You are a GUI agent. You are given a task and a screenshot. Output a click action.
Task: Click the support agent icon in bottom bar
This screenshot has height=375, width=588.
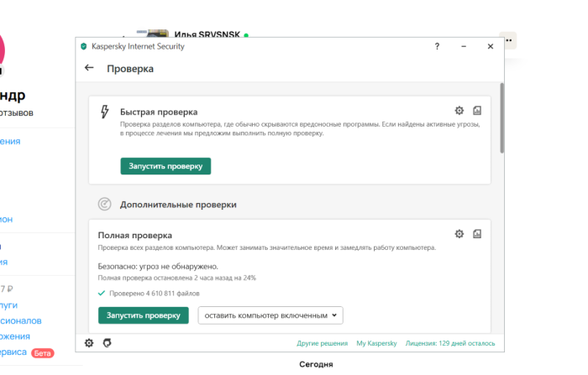coord(107,342)
